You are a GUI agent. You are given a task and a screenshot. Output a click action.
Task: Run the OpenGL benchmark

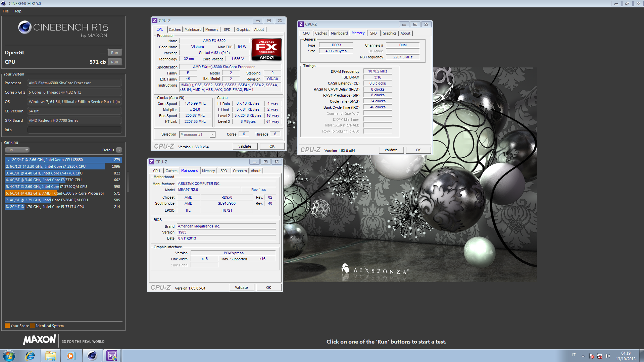click(114, 53)
